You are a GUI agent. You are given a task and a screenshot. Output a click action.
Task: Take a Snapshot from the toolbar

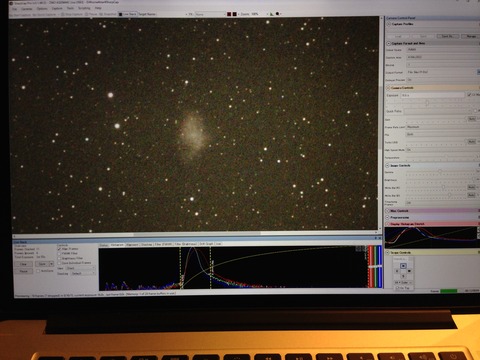tap(108, 14)
